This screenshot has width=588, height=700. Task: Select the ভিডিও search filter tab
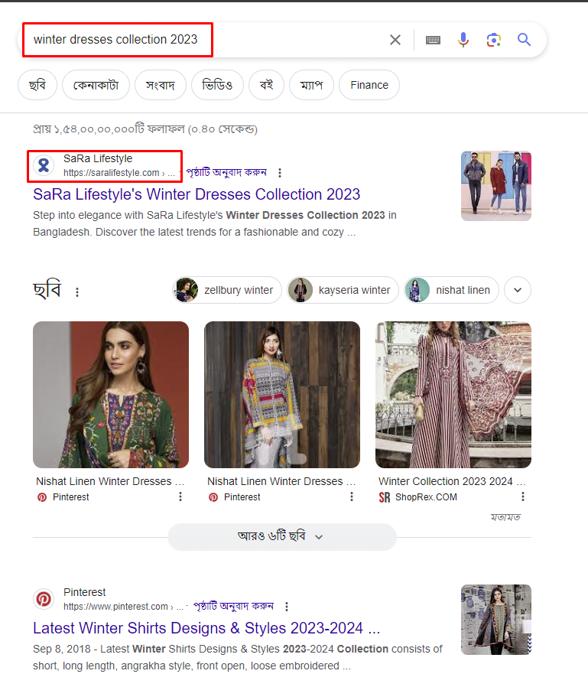point(217,85)
